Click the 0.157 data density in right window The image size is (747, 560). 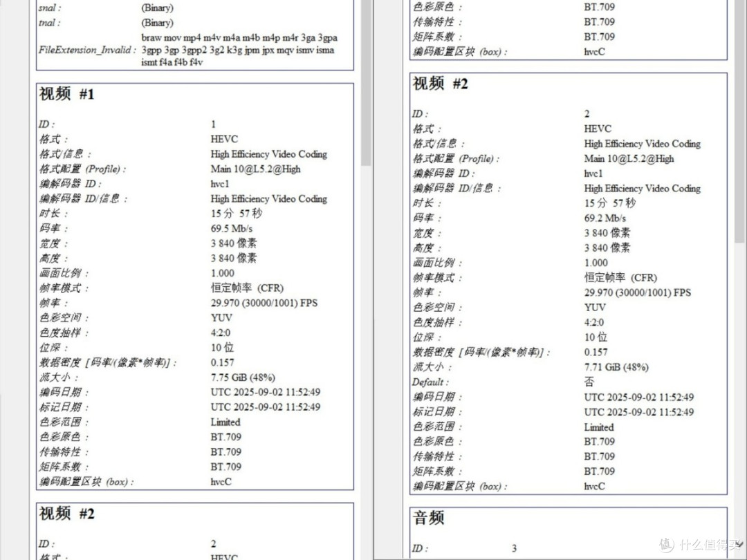[596, 353]
